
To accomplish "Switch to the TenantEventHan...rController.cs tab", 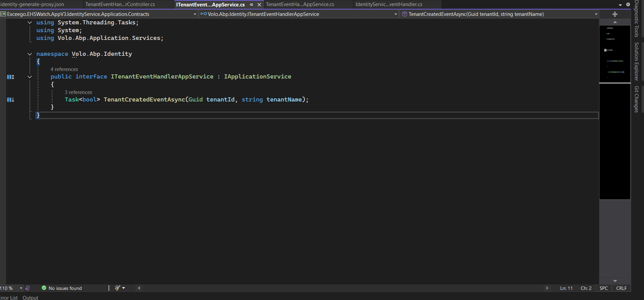I will point(120,4).
